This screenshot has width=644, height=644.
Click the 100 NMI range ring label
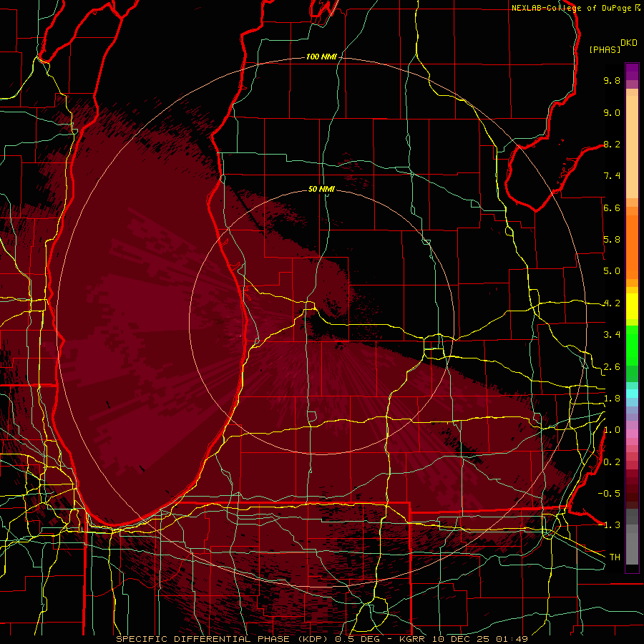click(x=321, y=57)
